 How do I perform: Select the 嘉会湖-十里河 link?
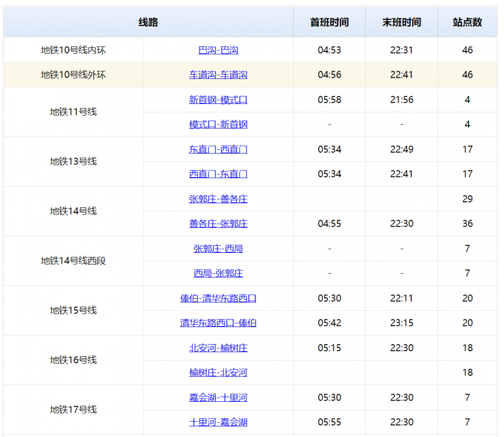click(218, 398)
